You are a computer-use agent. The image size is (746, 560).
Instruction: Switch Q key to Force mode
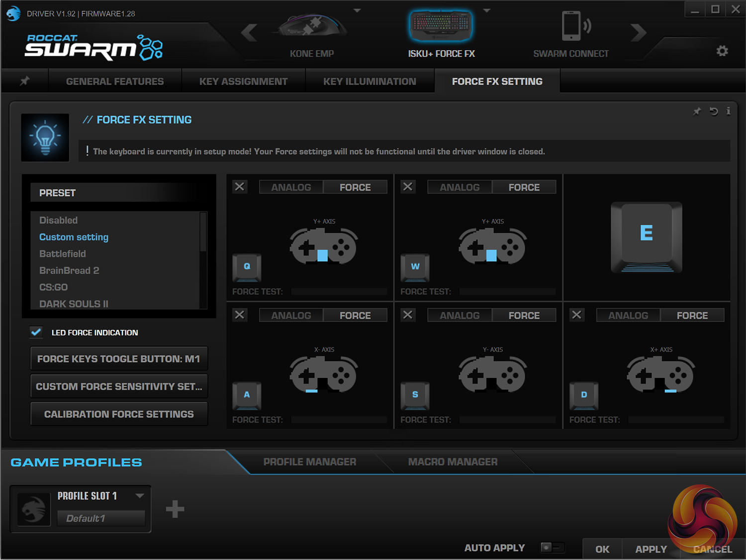pos(355,187)
